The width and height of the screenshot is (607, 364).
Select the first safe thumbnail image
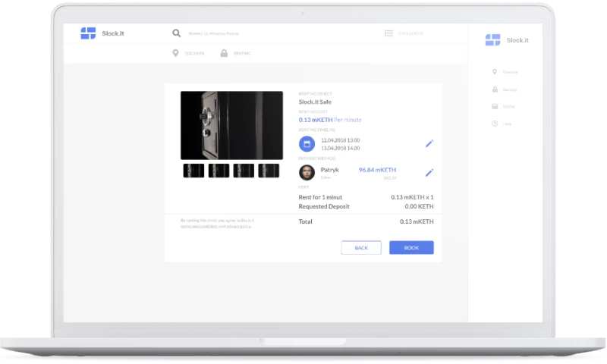193,171
